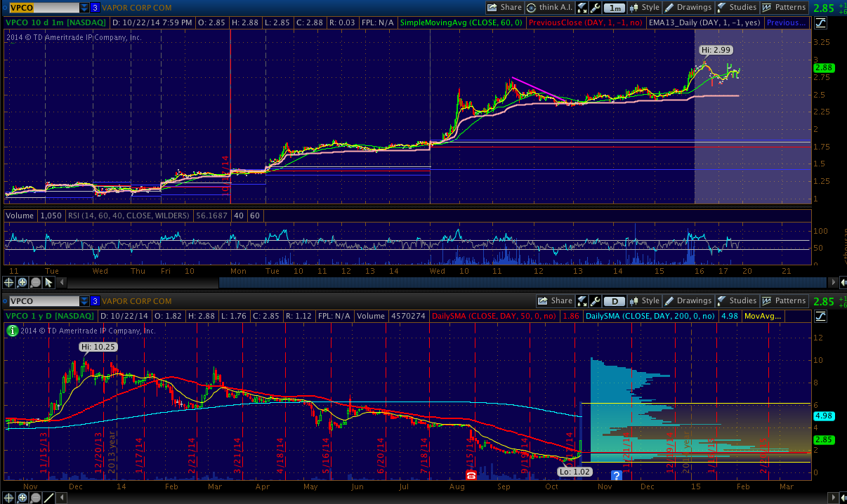Click flask quick-study icon on upper chart

(583, 7)
